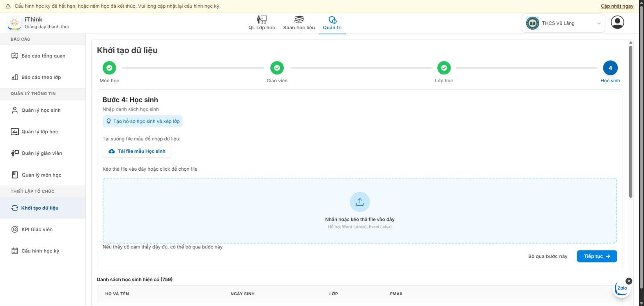Download Tải file mẫu Học sinh template
This screenshot has width=644, height=306.
point(137,151)
